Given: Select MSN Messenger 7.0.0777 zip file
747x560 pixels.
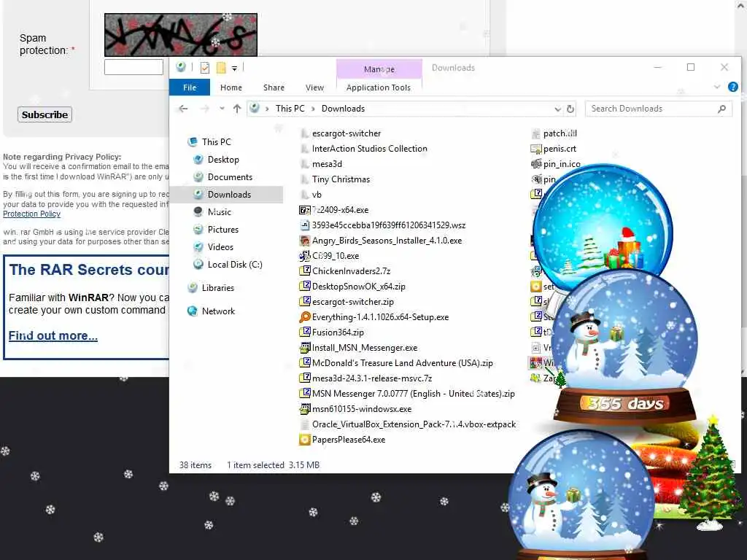Looking at the screenshot, I should pos(407,394).
